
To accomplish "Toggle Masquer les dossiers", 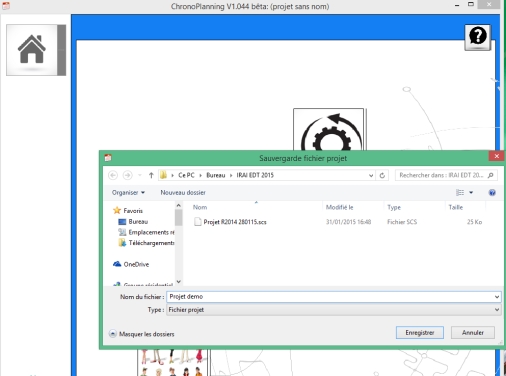I will pos(142,334).
